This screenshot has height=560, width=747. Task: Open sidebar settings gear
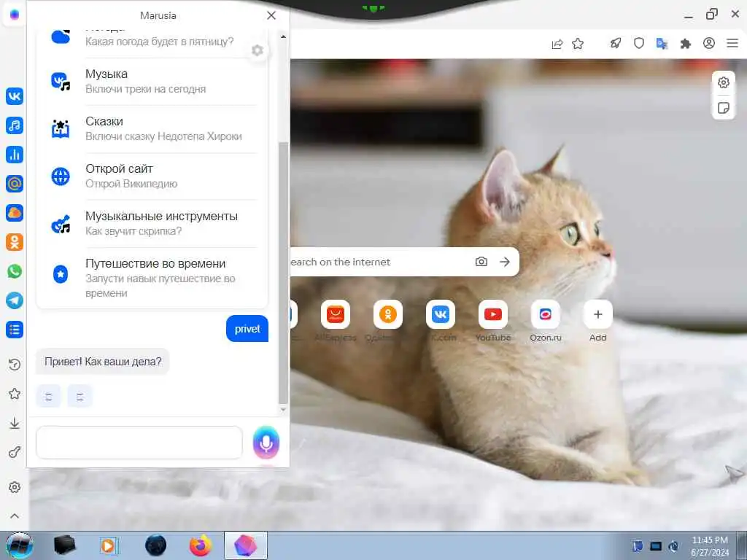(15, 487)
